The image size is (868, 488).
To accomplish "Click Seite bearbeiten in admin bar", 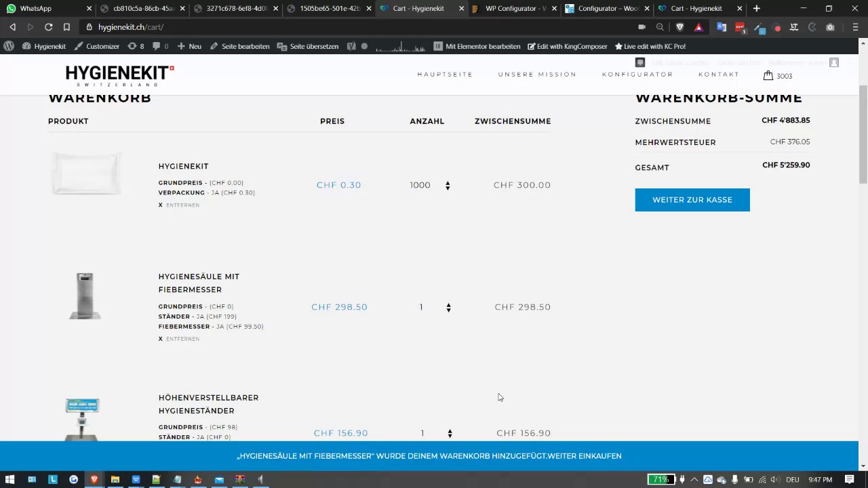I will tap(239, 46).
